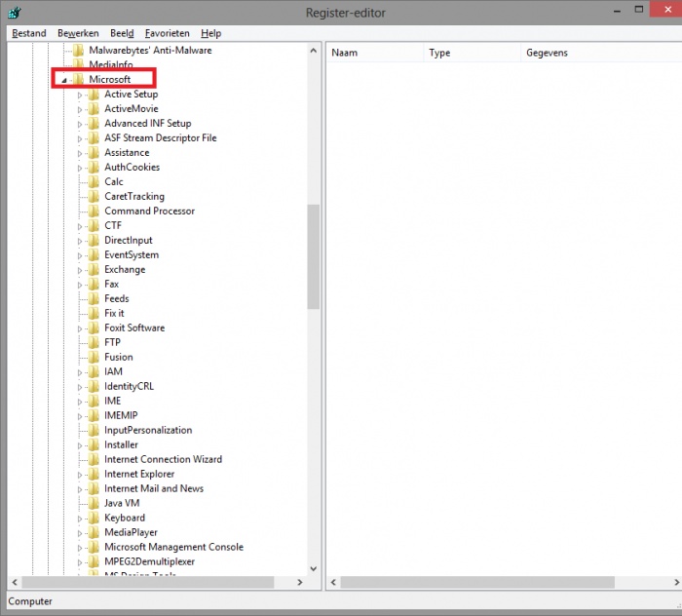
Task: Close the Register-editor window
Action: tap(666, 9)
